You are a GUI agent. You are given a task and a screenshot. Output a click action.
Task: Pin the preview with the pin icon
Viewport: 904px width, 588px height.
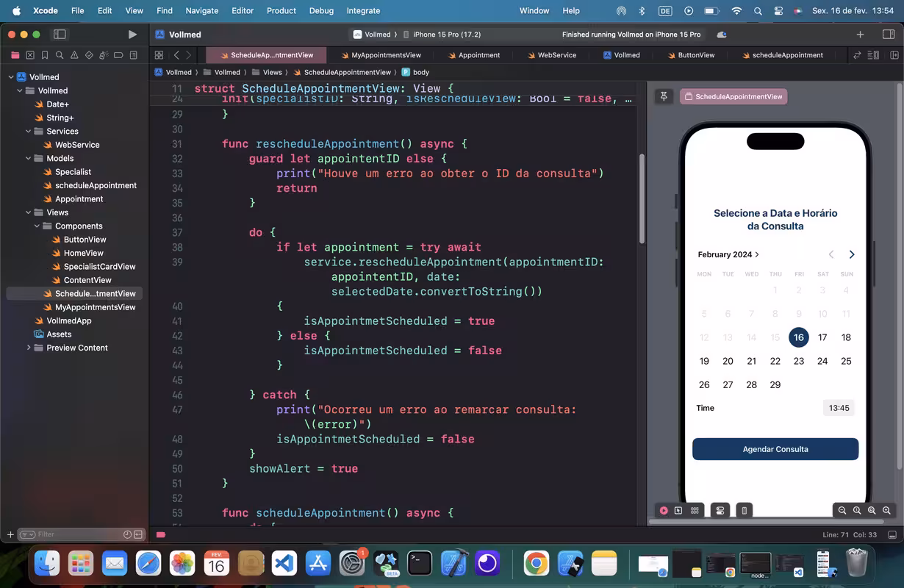664,96
